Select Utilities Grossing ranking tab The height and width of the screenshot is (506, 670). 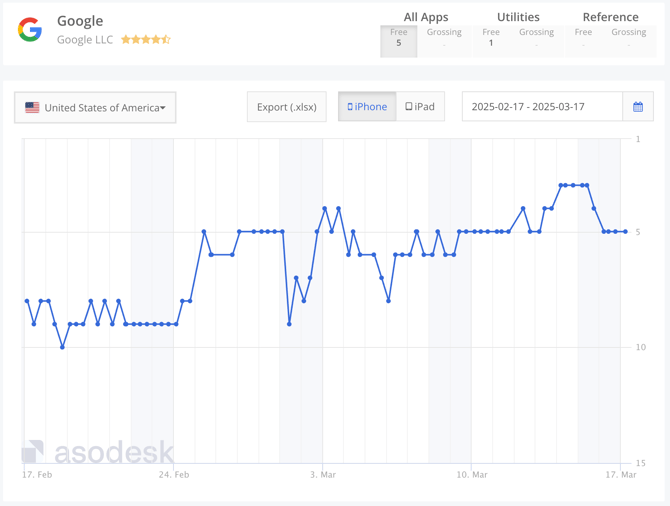tap(536, 38)
